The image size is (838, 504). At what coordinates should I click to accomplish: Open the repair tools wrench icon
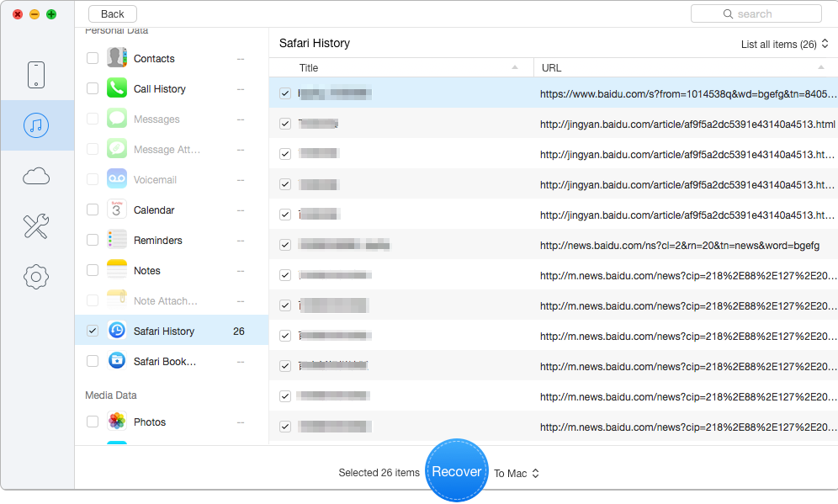(x=36, y=226)
